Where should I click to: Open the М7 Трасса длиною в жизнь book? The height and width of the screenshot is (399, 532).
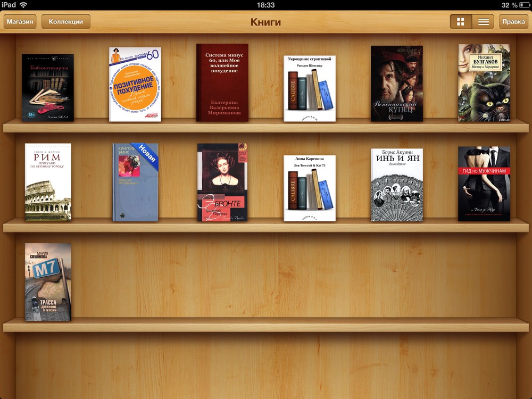coord(48,282)
